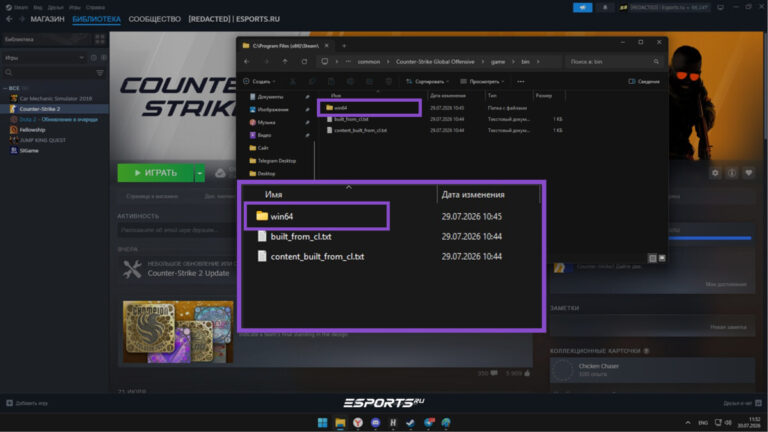Add game to favorites with heart icon

[748, 173]
